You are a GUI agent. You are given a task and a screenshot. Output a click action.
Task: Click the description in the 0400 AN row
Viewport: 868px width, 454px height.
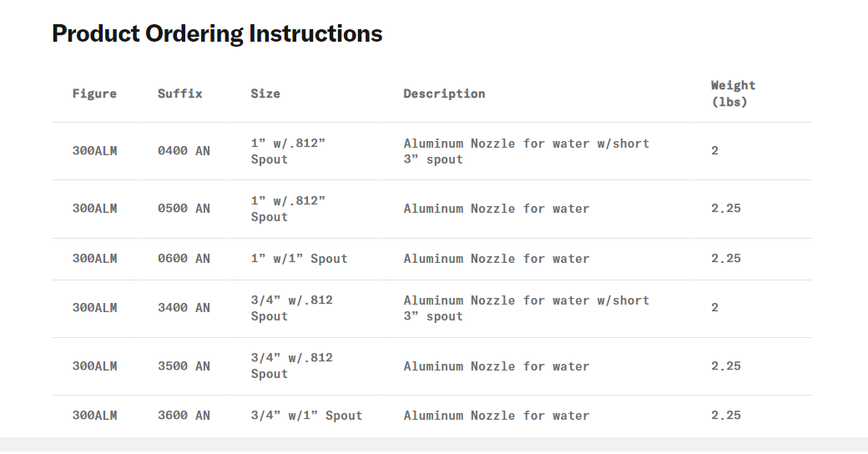point(526,151)
